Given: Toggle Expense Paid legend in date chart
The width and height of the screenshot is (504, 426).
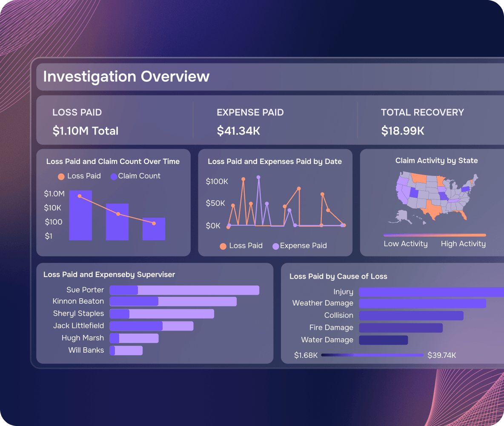Looking at the screenshot, I should (300, 246).
